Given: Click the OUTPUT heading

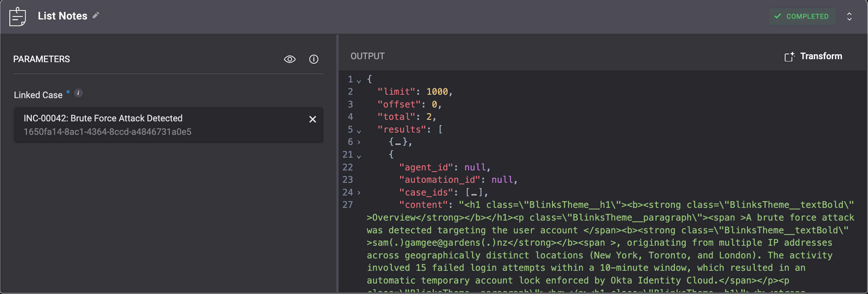Looking at the screenshot, I should [x=367, y=56].
